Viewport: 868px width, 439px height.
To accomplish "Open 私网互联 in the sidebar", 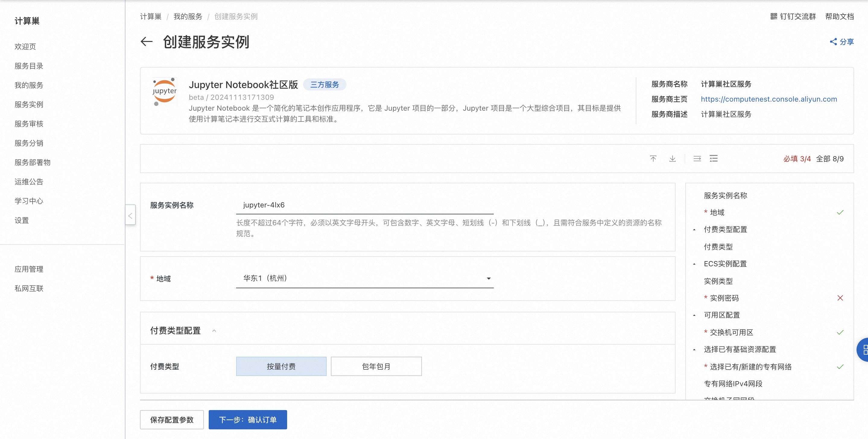I will click(x=29, y=289).
